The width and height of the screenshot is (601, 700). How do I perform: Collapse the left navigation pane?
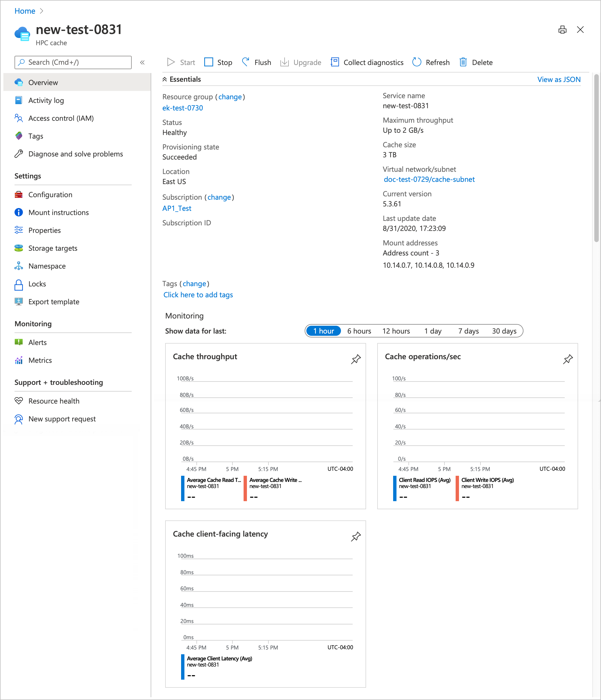coord(142,62)
